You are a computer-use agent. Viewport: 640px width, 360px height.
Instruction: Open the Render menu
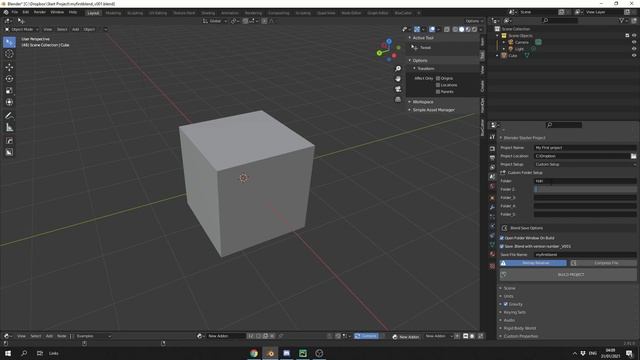pos(40,13)
